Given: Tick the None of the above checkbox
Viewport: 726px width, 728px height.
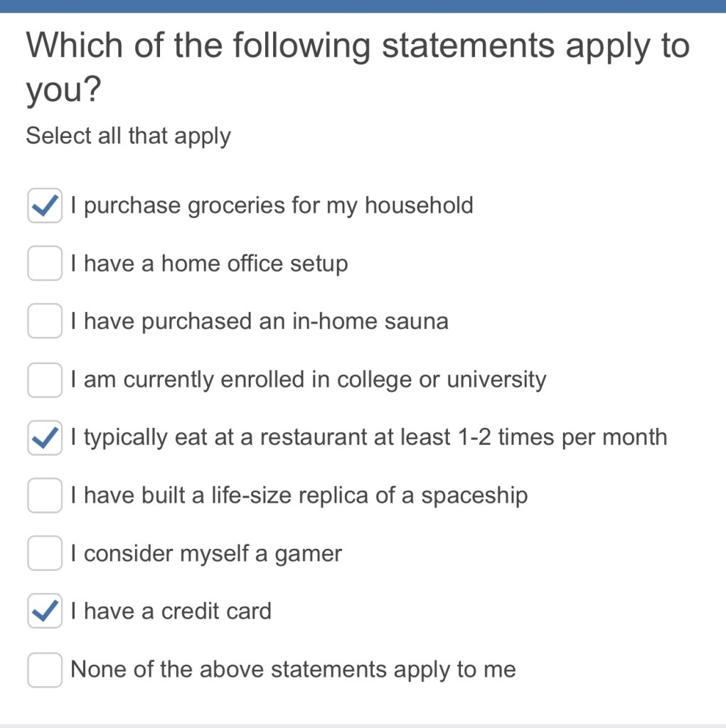Looking at the screenshot, I should point(45,670).
